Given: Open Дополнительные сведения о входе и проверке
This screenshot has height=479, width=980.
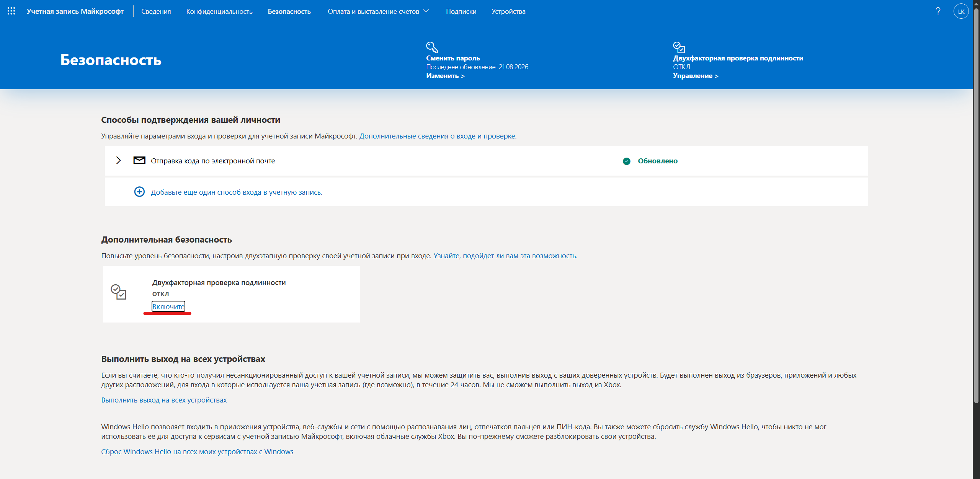Looking at the screenshot, I should (x=438, y=136).
